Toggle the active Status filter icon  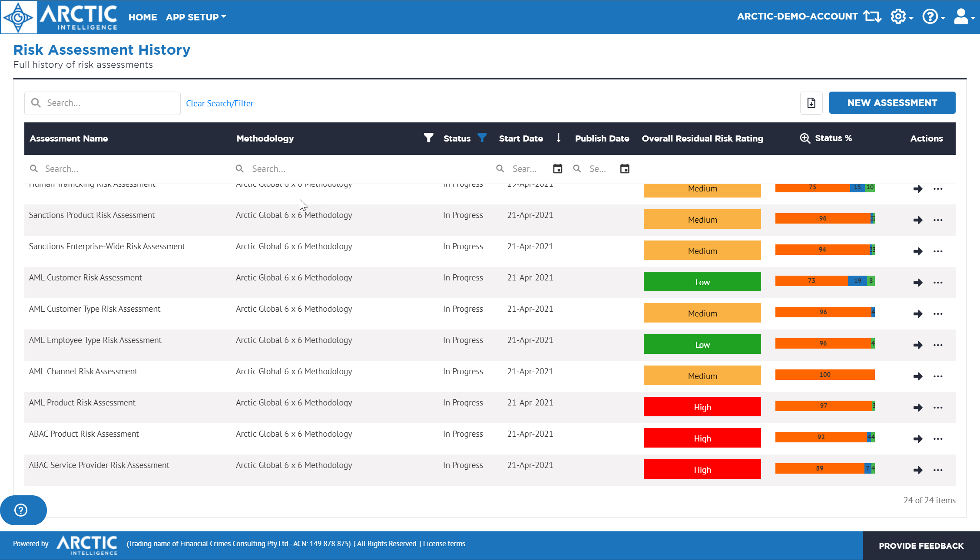482,138
